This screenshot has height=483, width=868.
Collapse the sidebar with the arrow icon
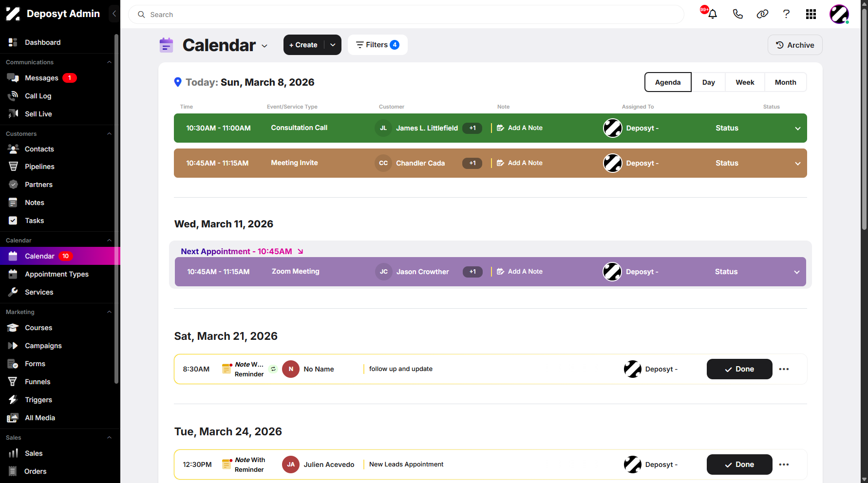114,14
